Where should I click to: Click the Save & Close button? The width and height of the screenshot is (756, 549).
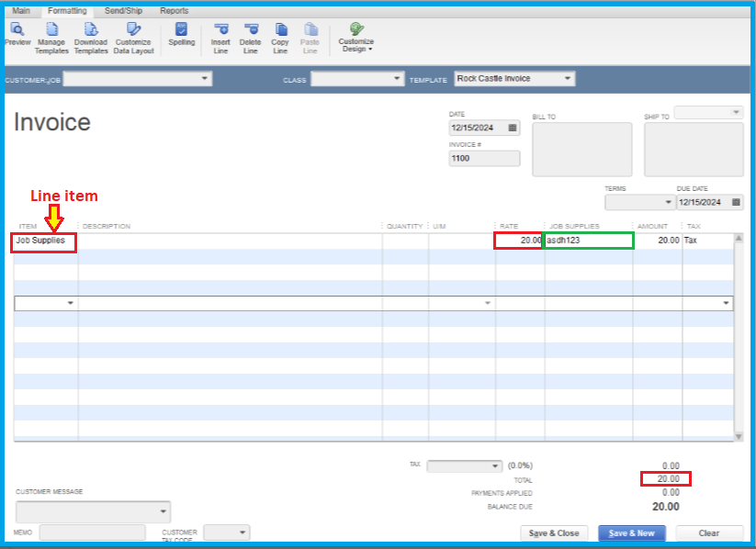[x=554, y=533]
